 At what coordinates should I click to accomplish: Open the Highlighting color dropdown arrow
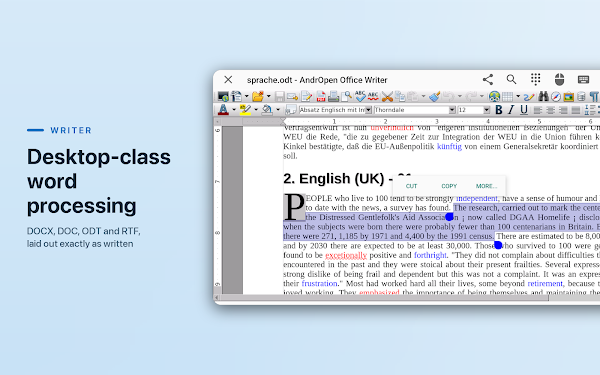coord(256,110)
